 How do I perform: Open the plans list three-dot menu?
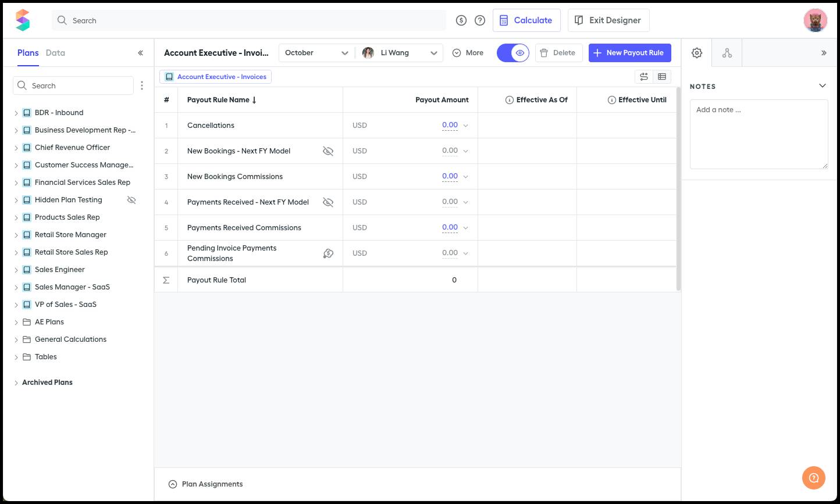click(142, 85)
